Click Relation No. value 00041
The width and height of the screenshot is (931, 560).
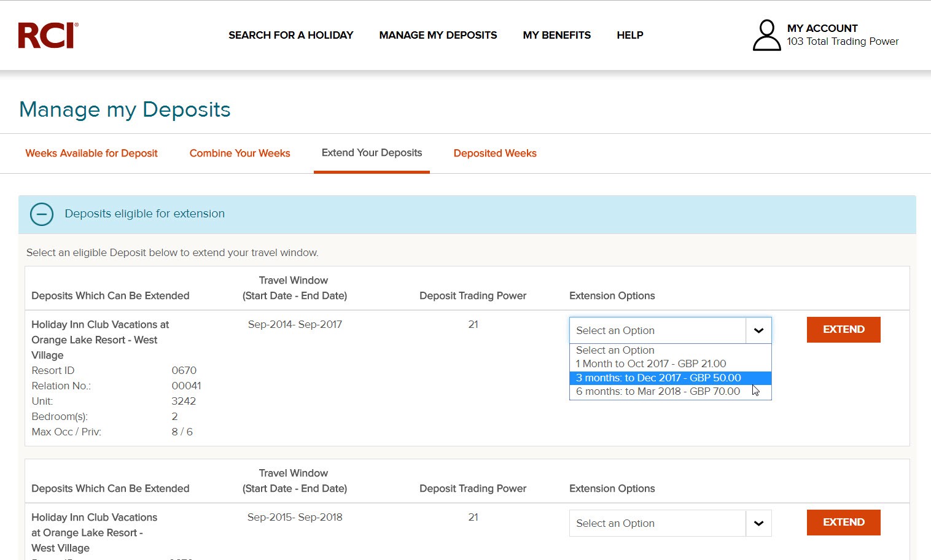[186, 386]
